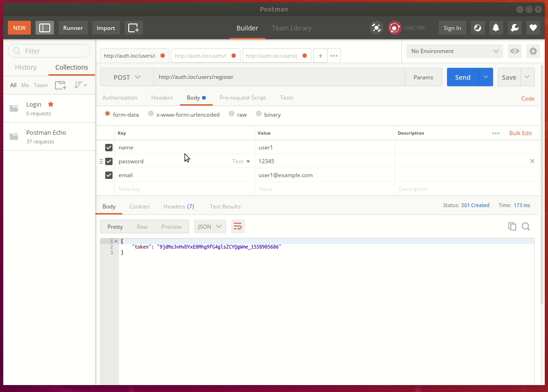Toggle the sidebar layout icon
The width and height of the screenshot is (548, 392).
click(x=45, y=28)
